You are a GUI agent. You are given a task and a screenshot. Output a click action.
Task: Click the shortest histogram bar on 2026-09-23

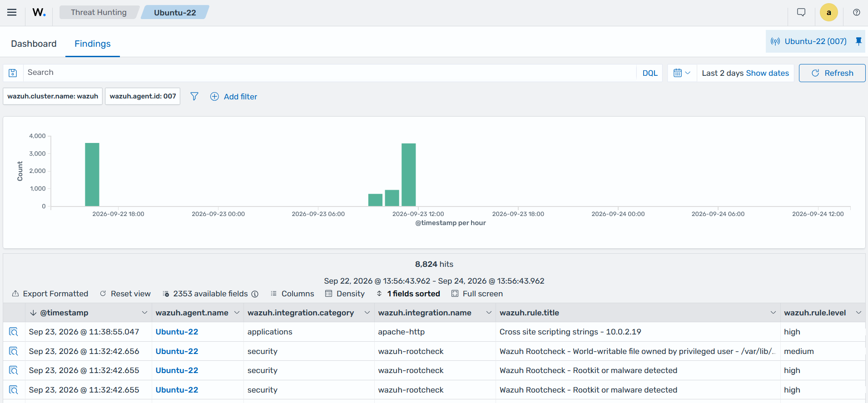tap(375, 200)
